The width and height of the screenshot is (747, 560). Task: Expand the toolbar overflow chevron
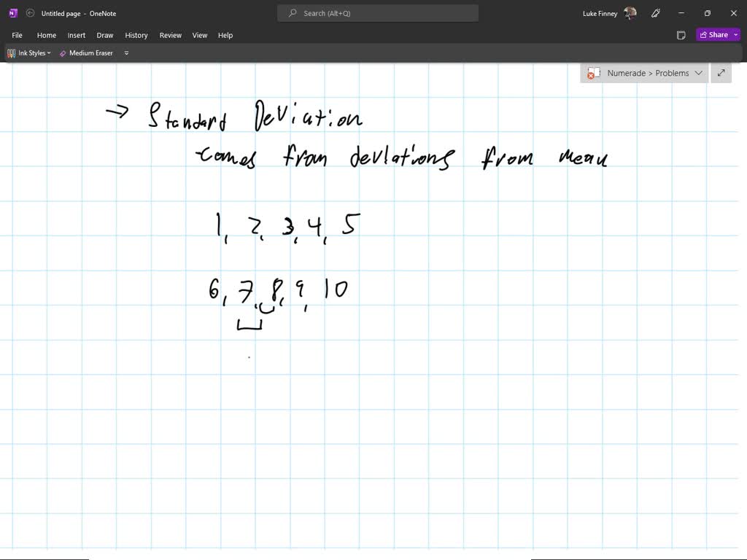[125, 52]
